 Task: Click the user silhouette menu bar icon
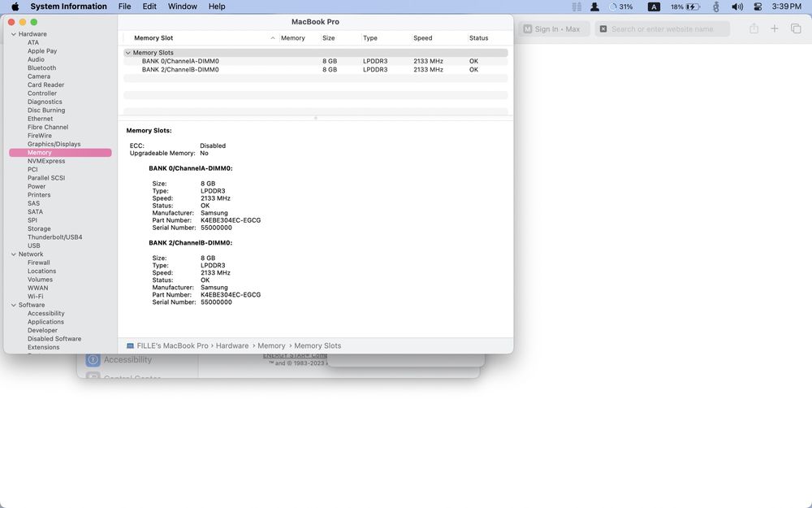coord(594,7)
